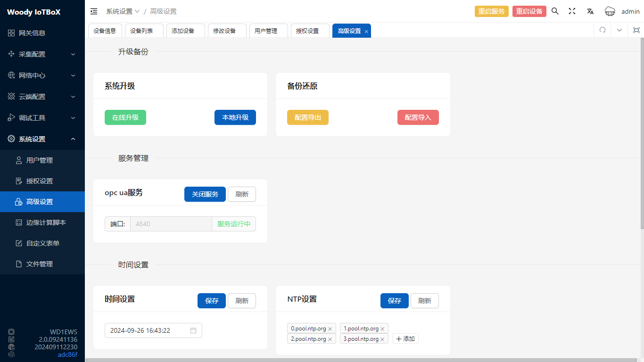Click the calendar icon in the time field
This screenshot has height=362, width=644.
193,330
